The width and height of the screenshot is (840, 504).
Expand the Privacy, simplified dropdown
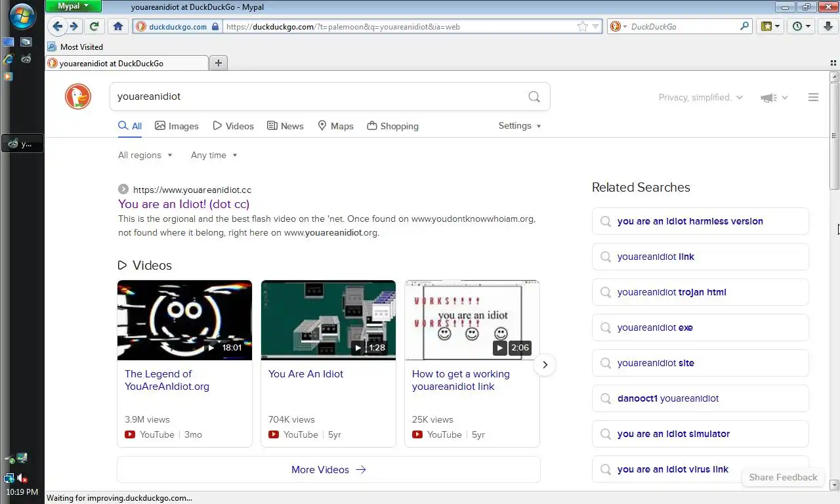[700, 97]
